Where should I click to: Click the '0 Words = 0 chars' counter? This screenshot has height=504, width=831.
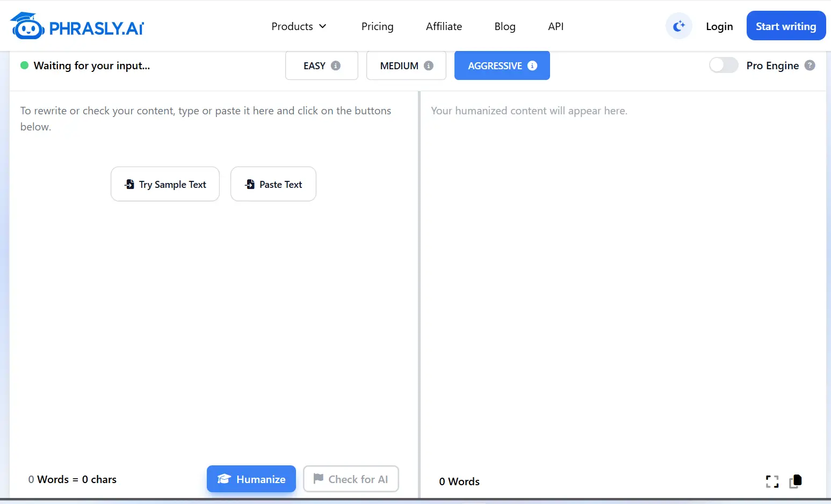click(x=73, y=479)
